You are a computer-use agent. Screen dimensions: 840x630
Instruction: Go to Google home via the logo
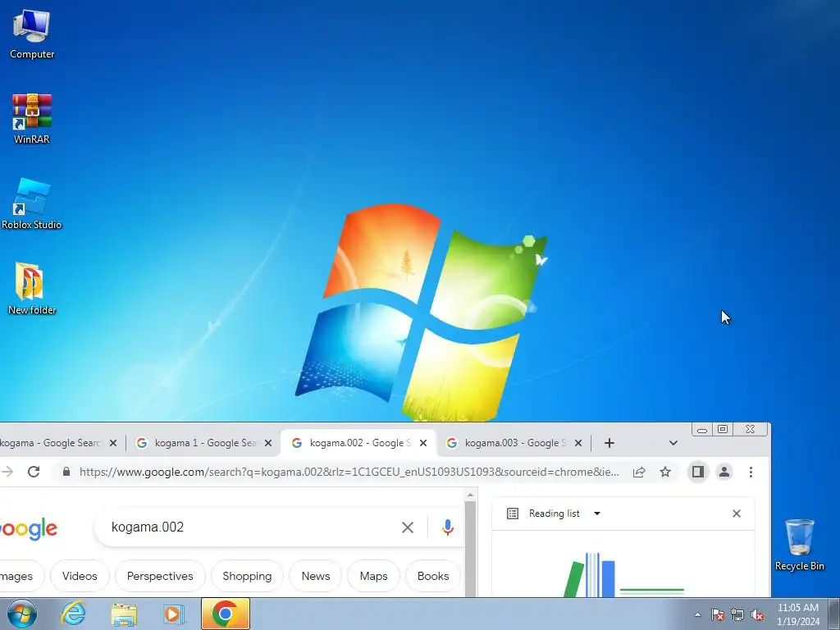click(x=29, y=528)
